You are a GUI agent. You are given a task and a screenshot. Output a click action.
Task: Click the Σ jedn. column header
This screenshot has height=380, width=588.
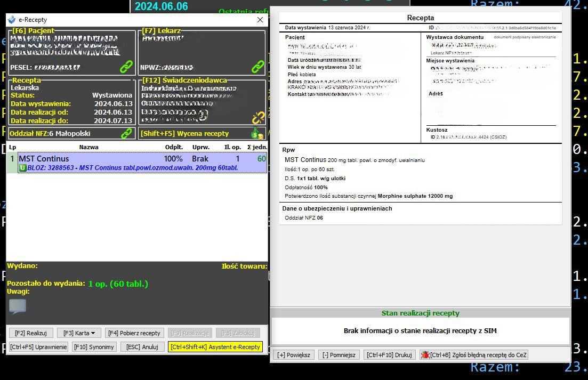pyautogui.click(x=257, y=147)
